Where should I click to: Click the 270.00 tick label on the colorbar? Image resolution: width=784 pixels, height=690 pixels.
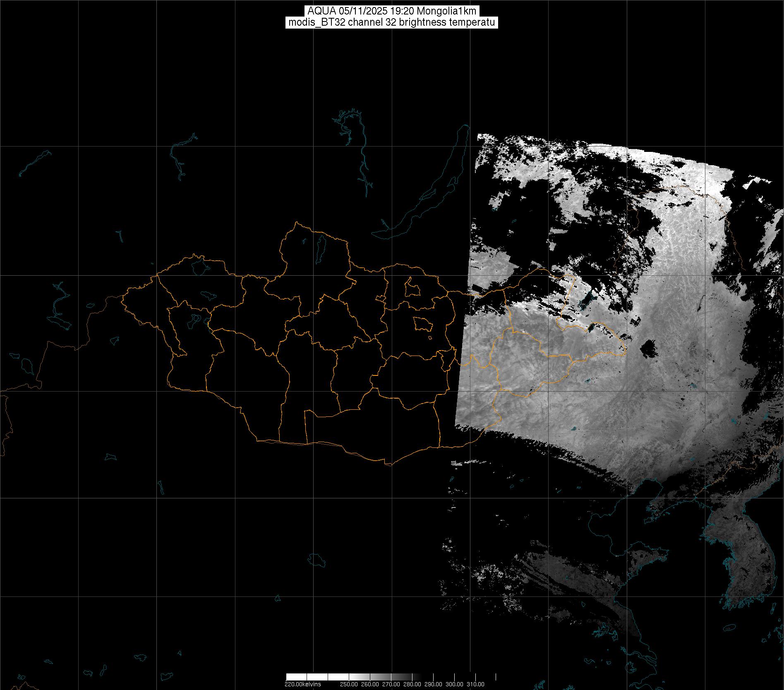click(391, 684)
